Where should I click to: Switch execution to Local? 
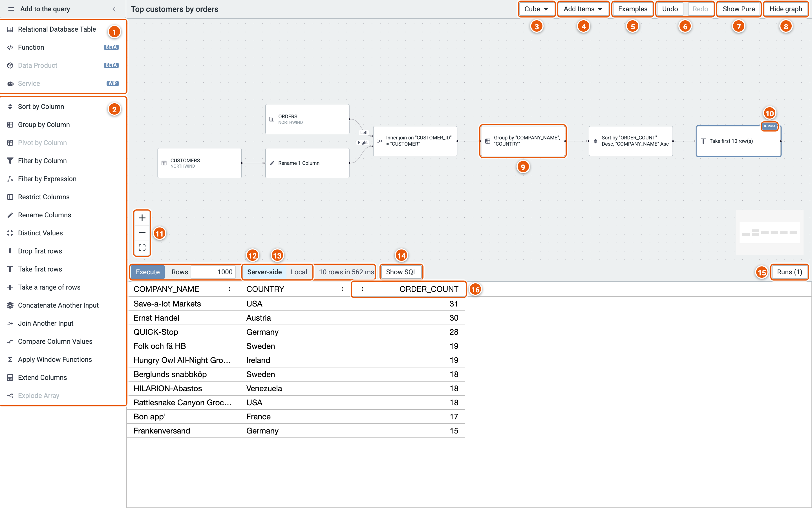click(299, 272)
